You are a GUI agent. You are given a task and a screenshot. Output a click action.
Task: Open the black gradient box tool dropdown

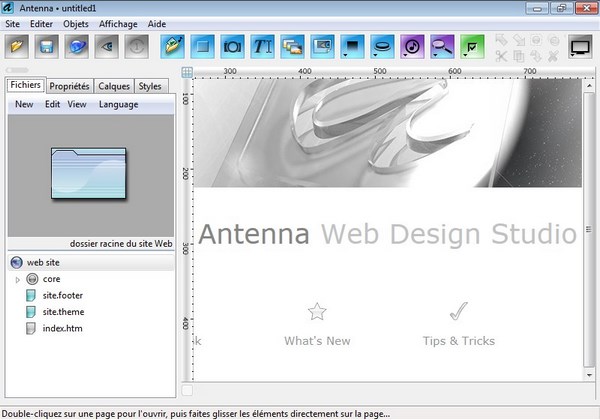352,47
